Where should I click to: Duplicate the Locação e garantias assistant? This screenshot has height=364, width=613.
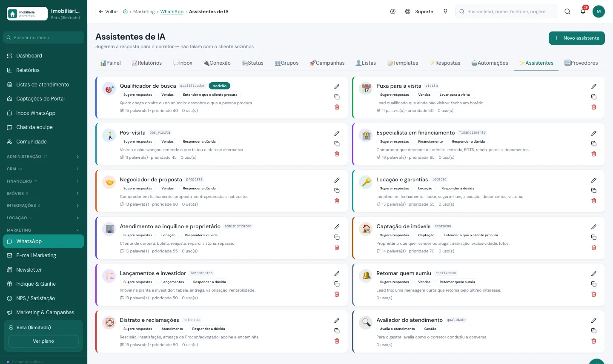coord(594,191)
